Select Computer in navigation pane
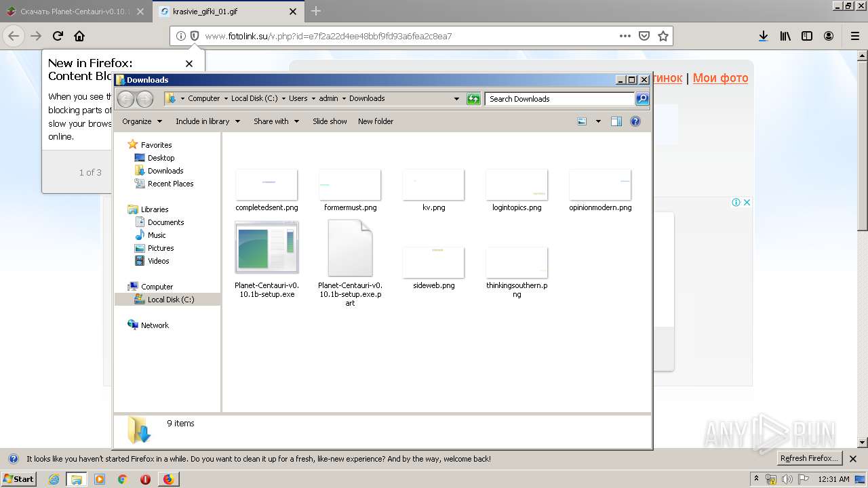 click(x=157, y=287)
